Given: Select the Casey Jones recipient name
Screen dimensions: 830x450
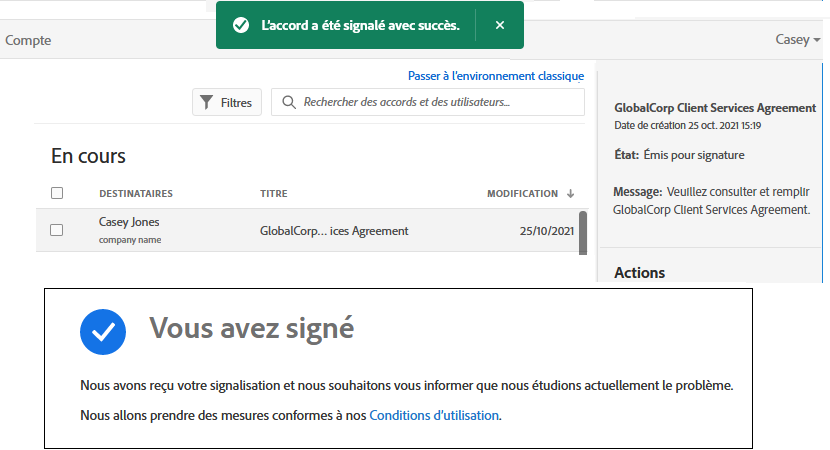Looking at the screenshot, I should tap(129, 222).
